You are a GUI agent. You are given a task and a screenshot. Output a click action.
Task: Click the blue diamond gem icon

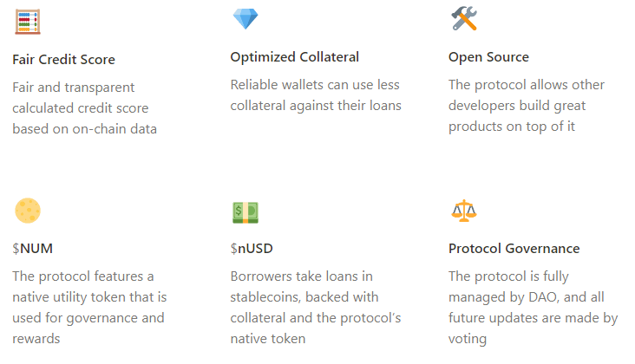(x=245, y=18)
